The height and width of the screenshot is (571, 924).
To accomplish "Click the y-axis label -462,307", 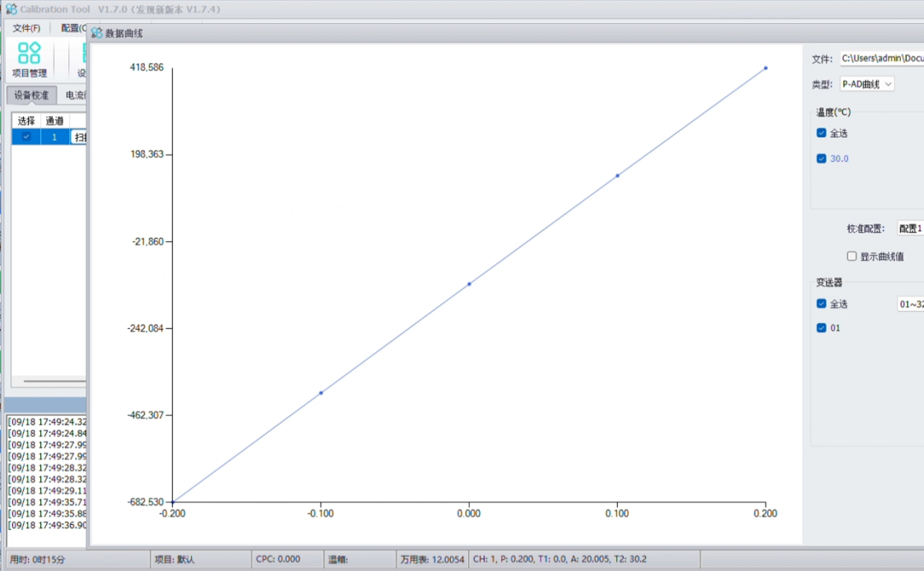I will pyautogui.click(x=145, y=414).
